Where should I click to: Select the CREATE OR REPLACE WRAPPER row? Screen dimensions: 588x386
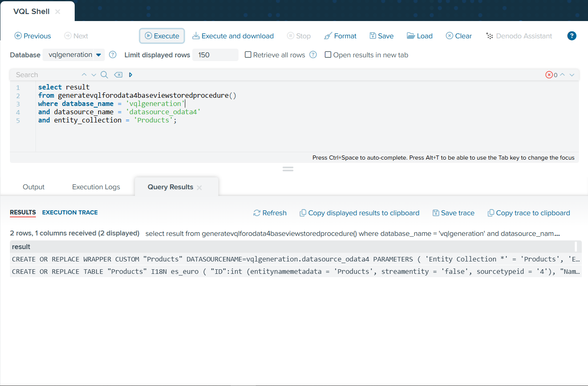(296, 259)
